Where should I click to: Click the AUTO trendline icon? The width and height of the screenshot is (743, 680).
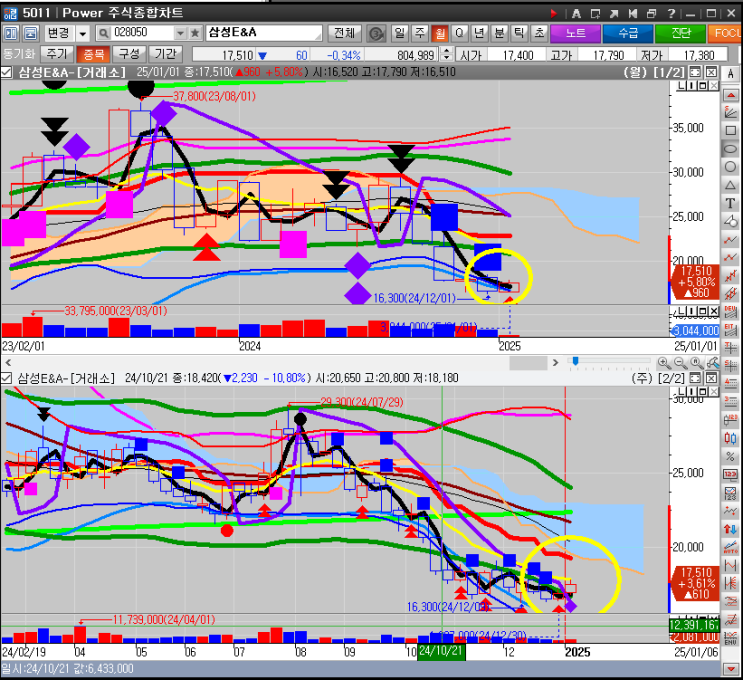point(730,547)
